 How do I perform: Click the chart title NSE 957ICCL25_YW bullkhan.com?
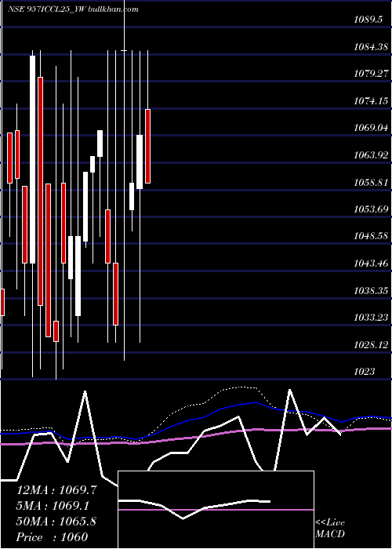tap(73, 9)
